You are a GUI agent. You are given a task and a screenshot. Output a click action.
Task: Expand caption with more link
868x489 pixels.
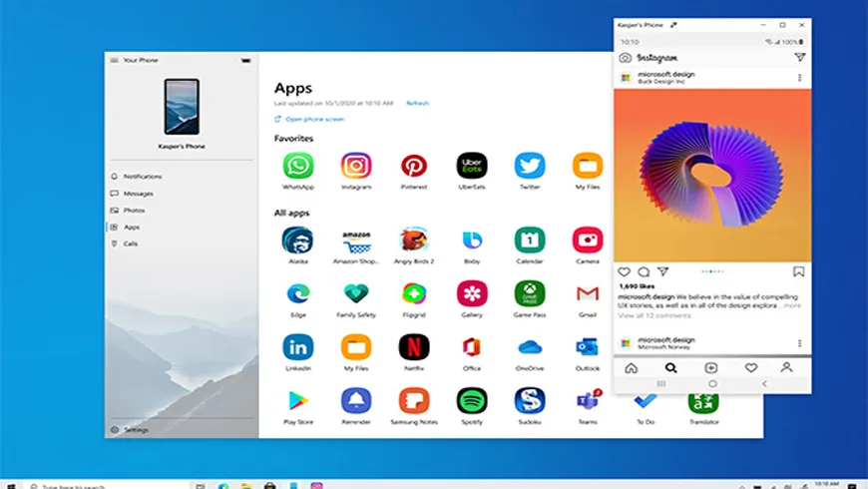pyautogui.click(x=792, y=305)
